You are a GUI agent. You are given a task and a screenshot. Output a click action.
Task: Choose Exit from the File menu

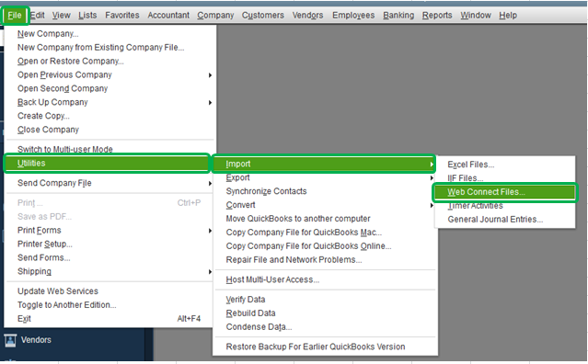pyautogui.click(x=110, y=319)
